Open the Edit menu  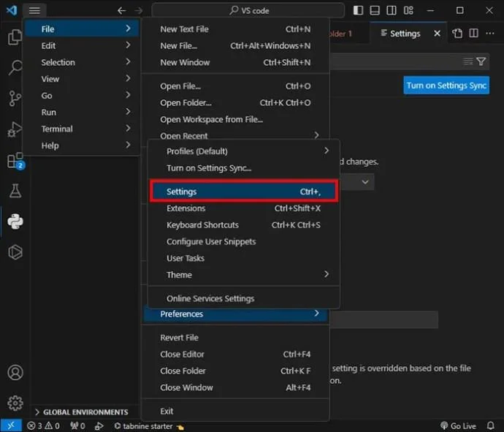coord(83,45)
